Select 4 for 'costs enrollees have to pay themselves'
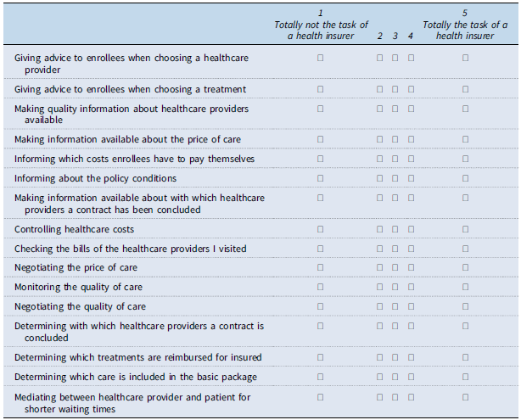 pyautogui.click(x=411, y=159)
